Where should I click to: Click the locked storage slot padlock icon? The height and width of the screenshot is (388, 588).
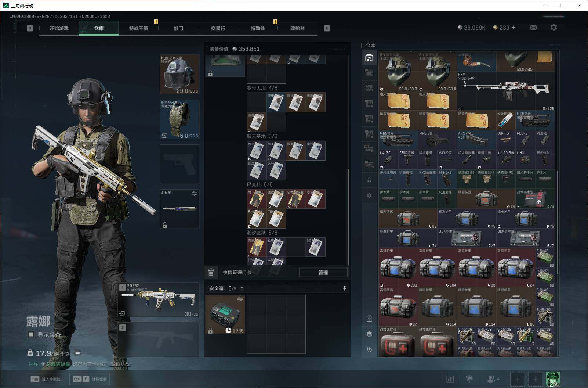[369, 180]
